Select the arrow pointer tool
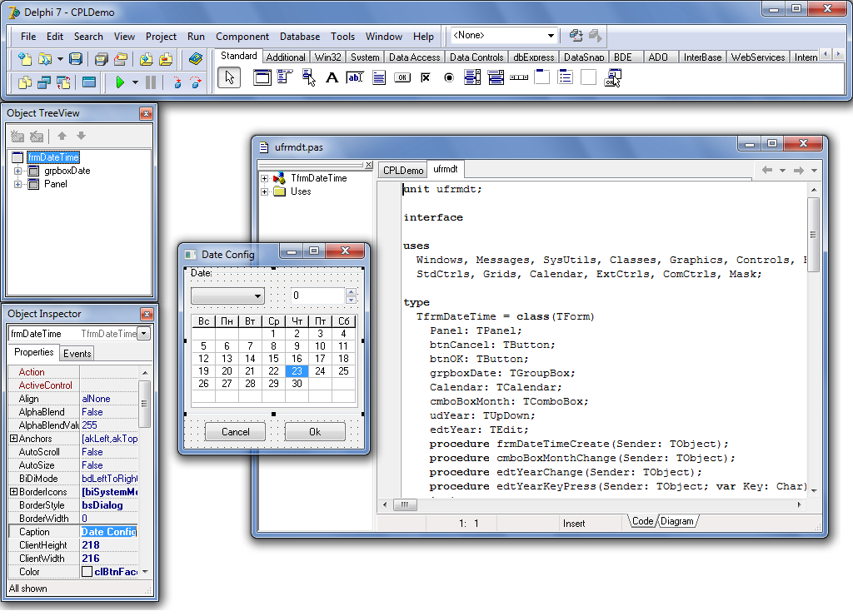Image resolution: width=853 pixels, height=616 pixels. (229, 77)
